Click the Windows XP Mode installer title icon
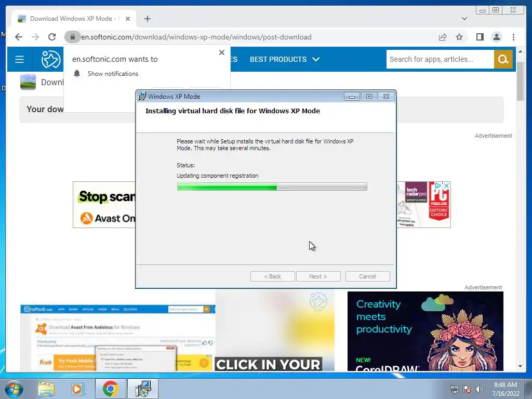 tap(142, 96)
